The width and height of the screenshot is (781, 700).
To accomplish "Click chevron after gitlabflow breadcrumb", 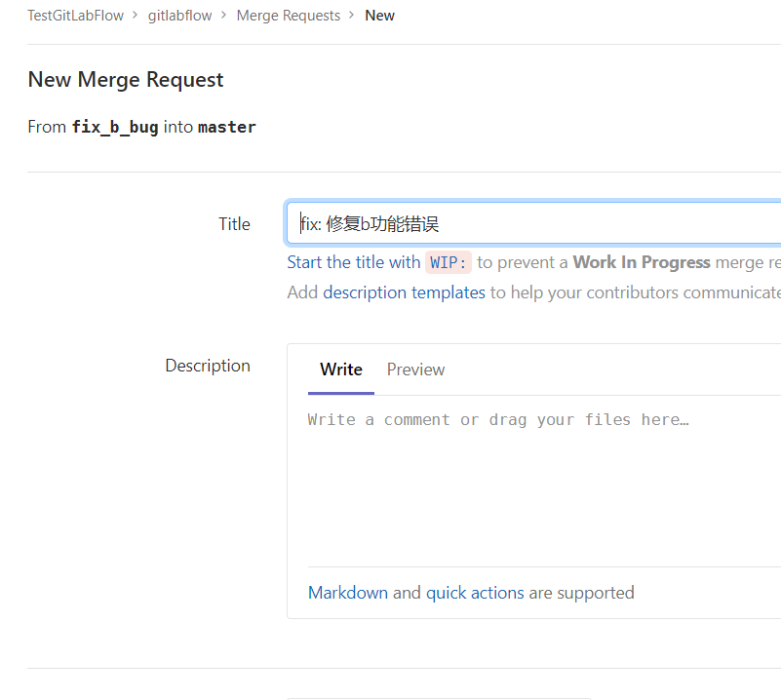I will point(224,16).
